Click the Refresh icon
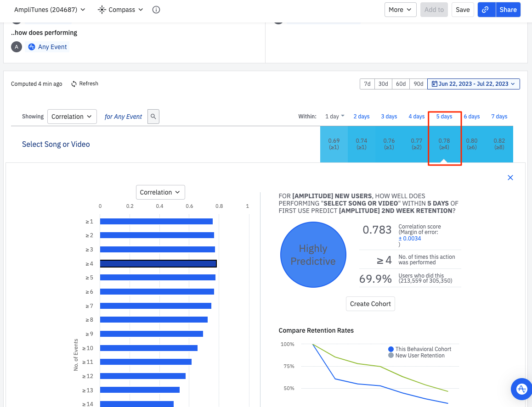Viewport: 532px width, 407px height. click(74, 84)
